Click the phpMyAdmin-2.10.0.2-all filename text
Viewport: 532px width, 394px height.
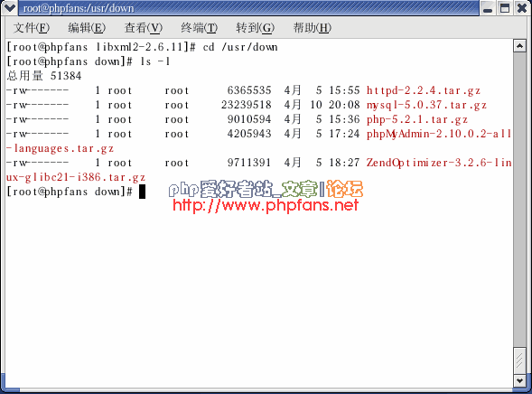(439, 134)
